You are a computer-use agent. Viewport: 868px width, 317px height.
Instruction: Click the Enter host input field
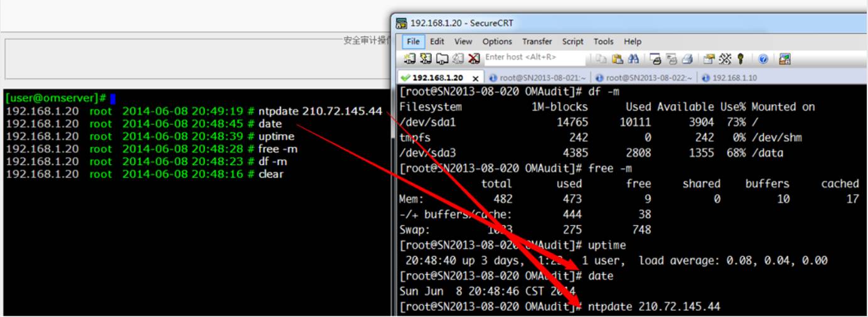[533, 57]
